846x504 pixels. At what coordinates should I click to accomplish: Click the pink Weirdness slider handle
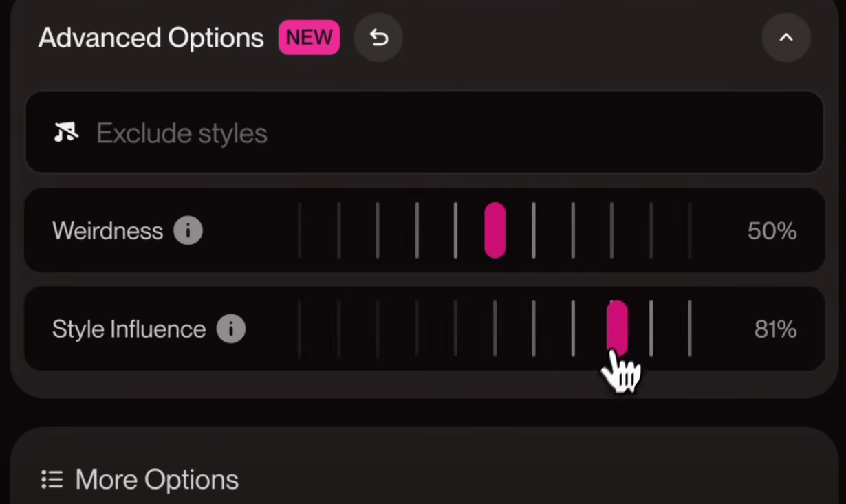click(x=495, y=231)
